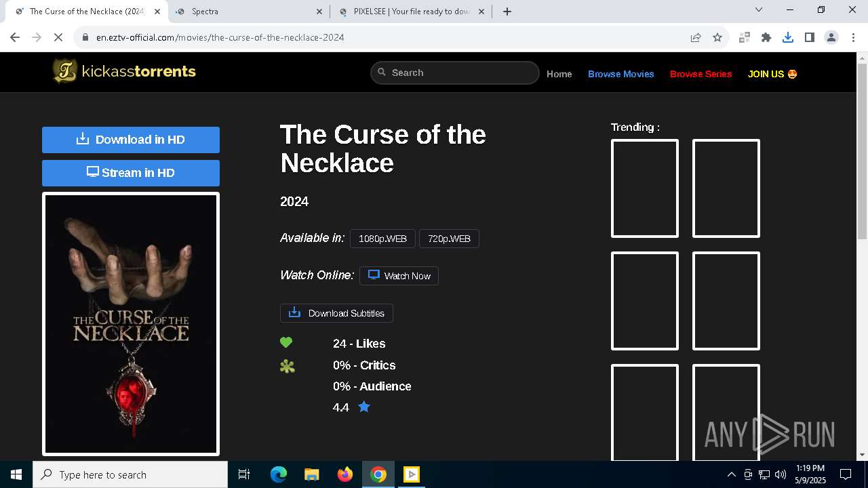The image size is (868, 488).
Task: Click the year text 2024
Action: (294, 201)
